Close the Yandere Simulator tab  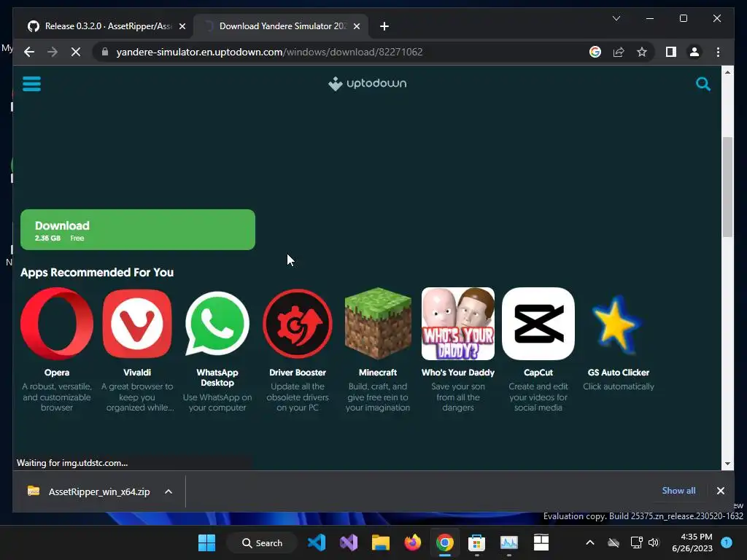click(x=356, y=26)
